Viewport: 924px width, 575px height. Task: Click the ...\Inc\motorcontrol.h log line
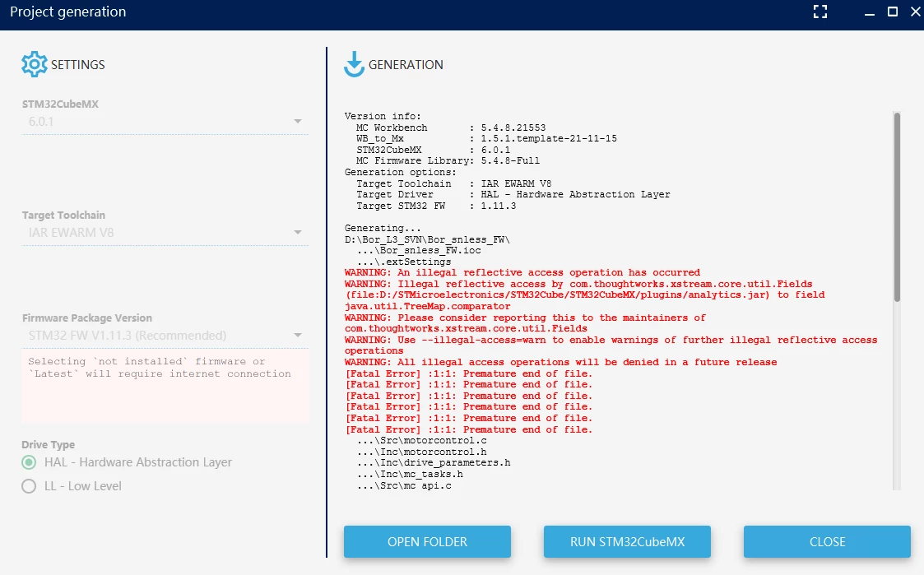[x=421, y=452]
